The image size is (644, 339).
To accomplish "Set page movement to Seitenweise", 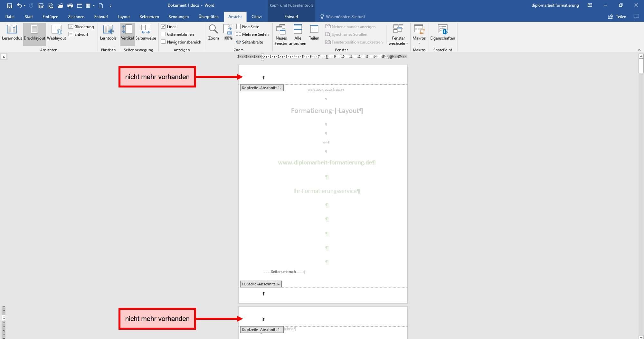I will (x=146, y=33).
